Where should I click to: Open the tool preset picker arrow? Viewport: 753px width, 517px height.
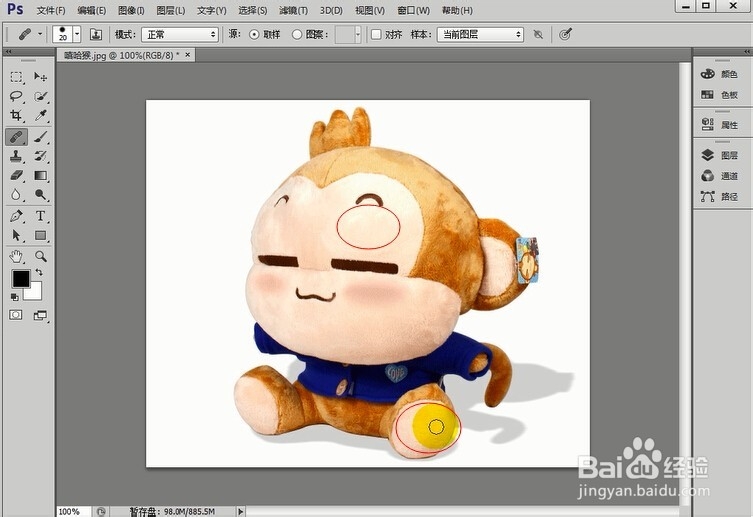click(40, 35)
